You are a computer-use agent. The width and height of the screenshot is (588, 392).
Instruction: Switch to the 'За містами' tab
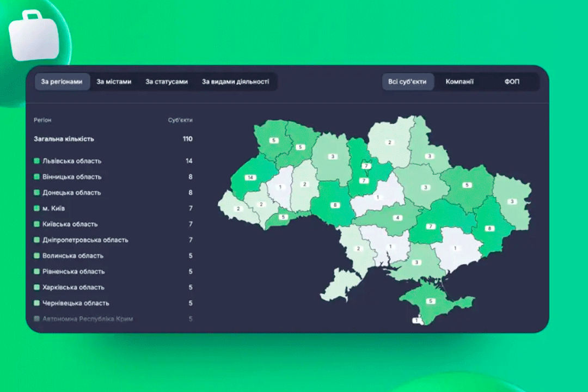114,82
